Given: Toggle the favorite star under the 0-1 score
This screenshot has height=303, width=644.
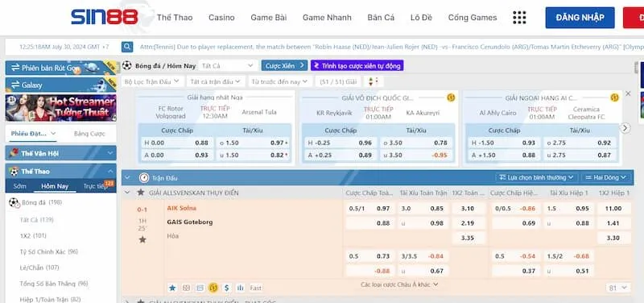Looking at the screenshot, I should [x=142, y=239].
